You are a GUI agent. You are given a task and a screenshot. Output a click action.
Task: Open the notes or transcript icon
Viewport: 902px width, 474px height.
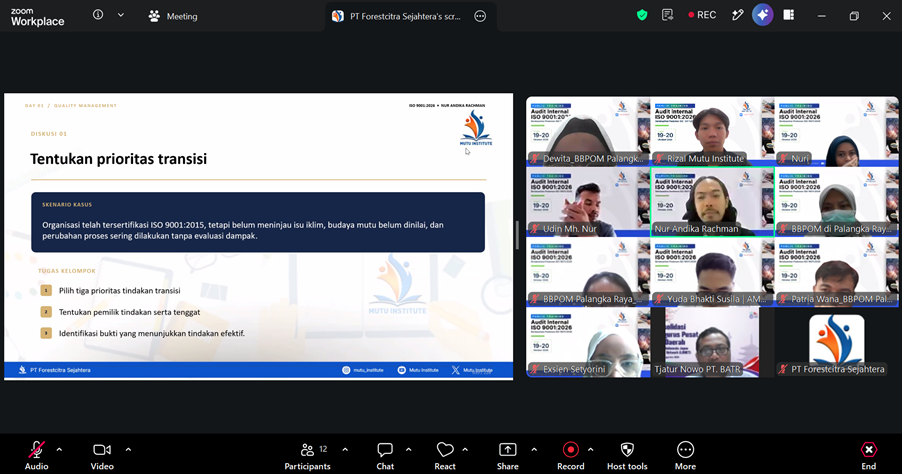tap(667, 16)
